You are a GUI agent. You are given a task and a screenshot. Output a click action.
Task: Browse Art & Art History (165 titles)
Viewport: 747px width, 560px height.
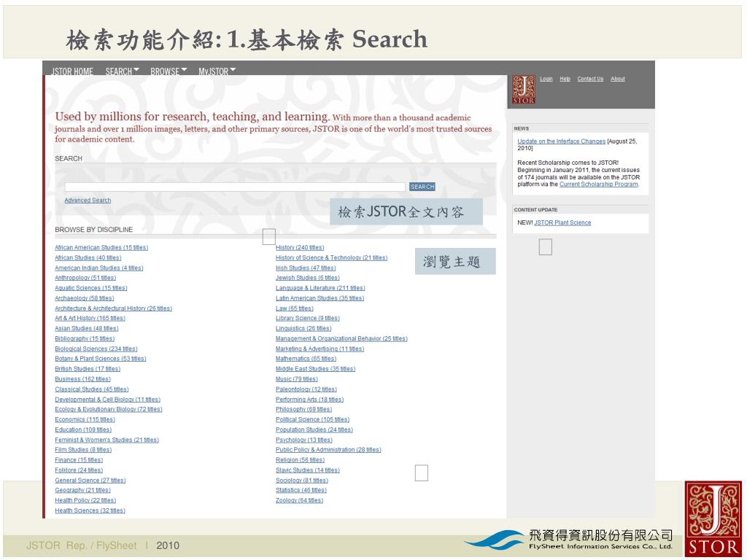click(x=90, y=318)
